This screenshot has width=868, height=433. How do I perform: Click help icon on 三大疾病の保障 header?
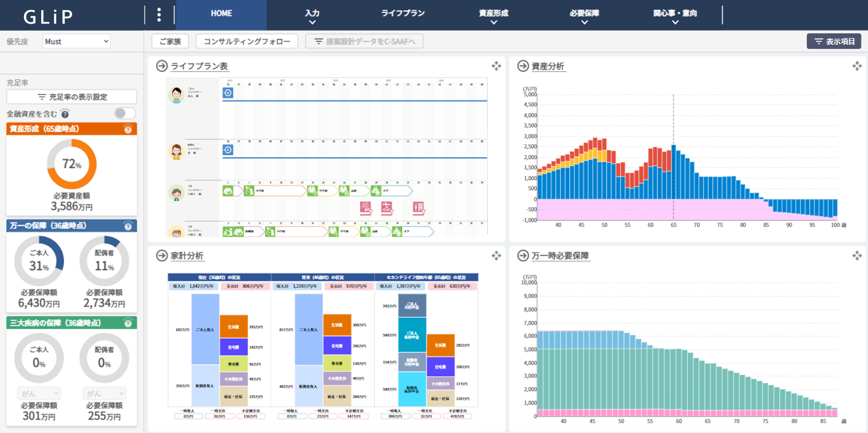[128, 323]
